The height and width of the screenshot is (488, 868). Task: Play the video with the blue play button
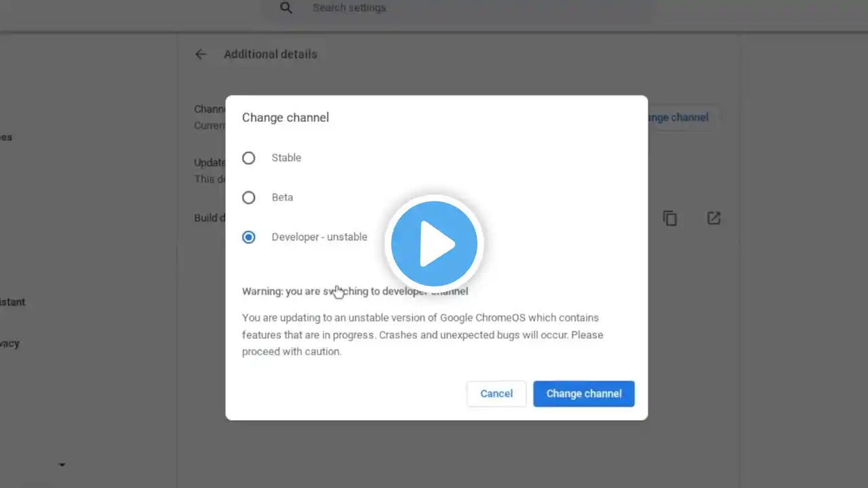(434, 244)
